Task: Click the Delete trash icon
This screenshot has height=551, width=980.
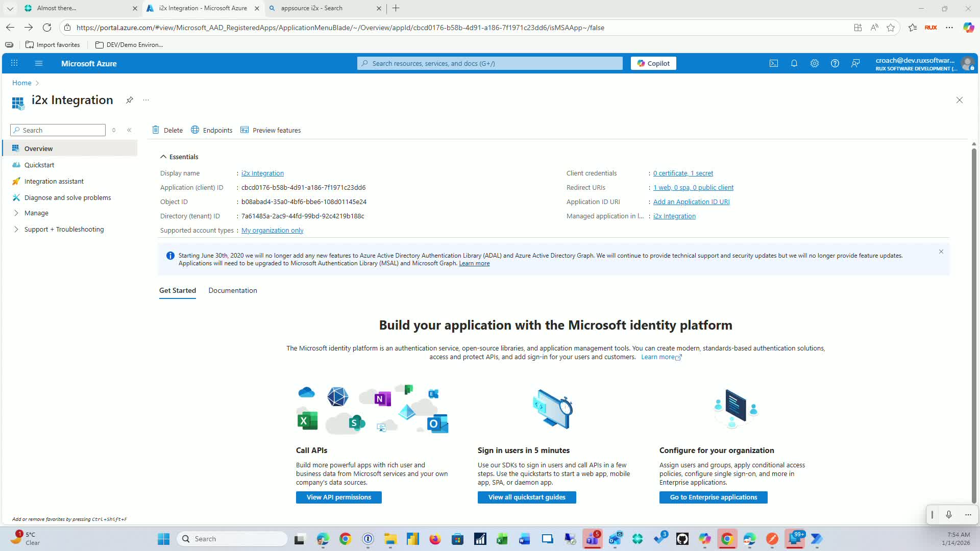Action: (x=156, y=130)
